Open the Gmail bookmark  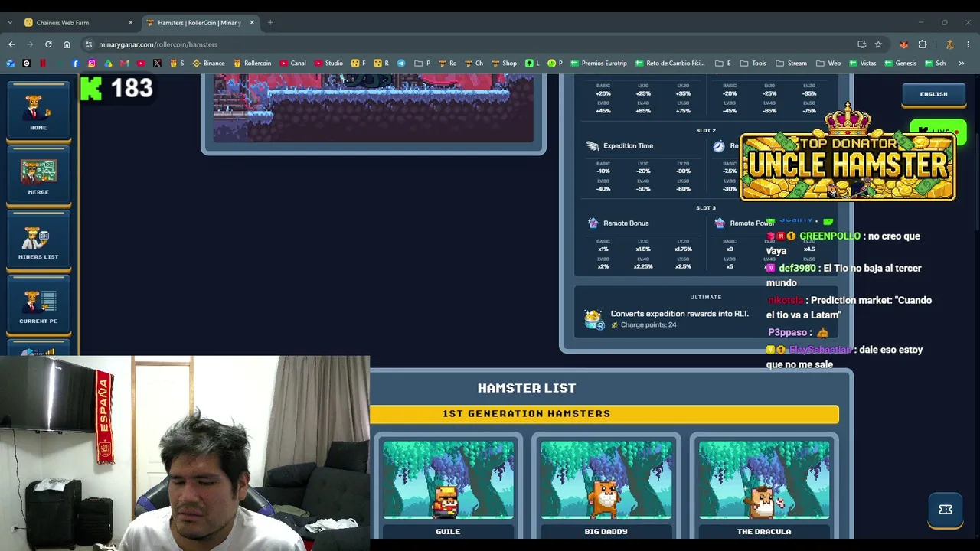click(x=124, y=63)
